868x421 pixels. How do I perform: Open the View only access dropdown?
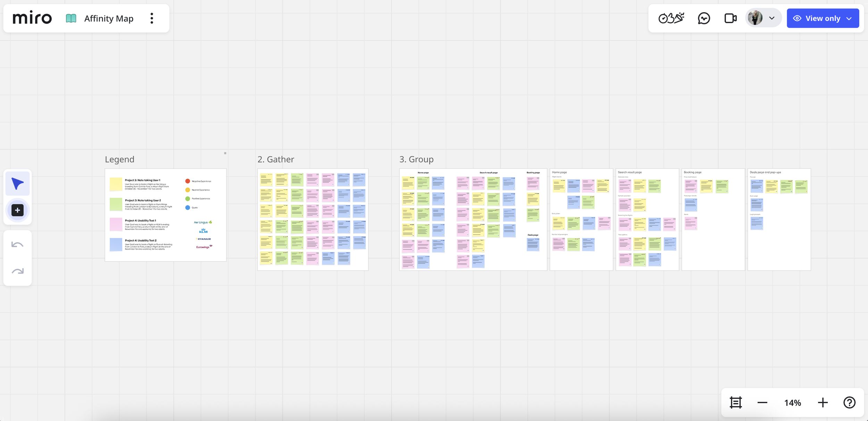click(823, 18)
